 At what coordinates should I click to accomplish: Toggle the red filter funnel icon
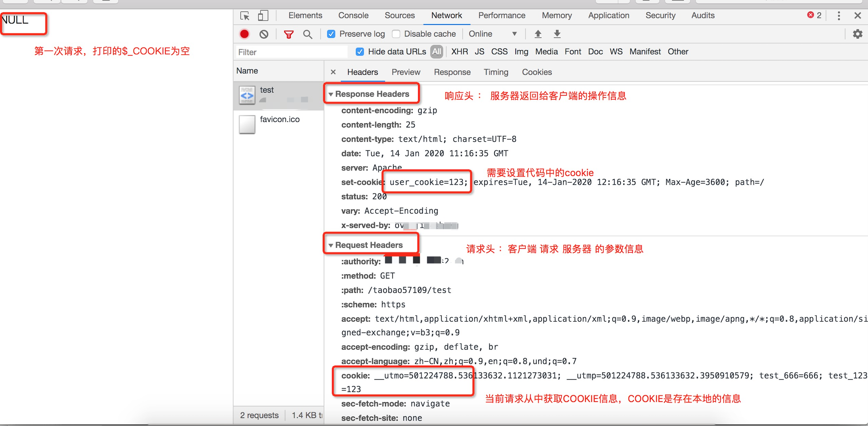288,34
